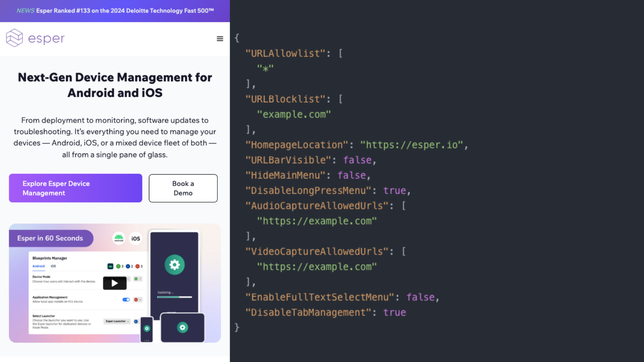Open the Deloitte Fast 500 news banner
The width and height of the screenshot is (644, 362).
pyautogui.click(x=115, y=11)
